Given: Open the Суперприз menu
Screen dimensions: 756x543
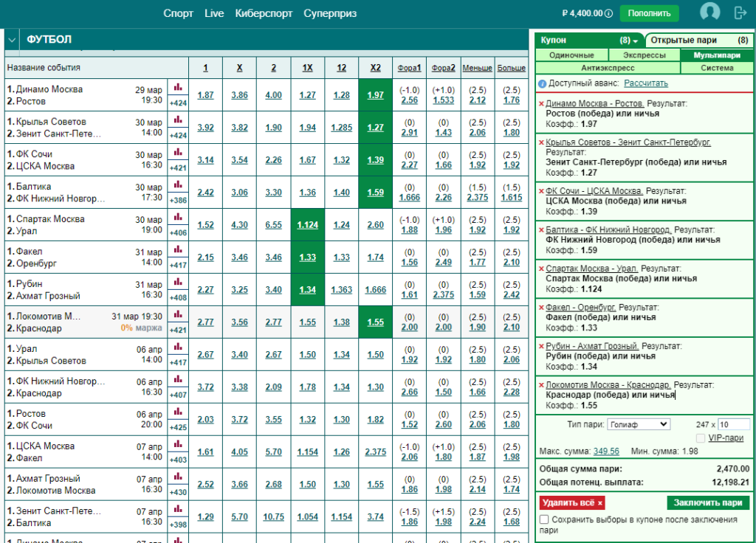Looking at the screenshot, I should [330, 13].
